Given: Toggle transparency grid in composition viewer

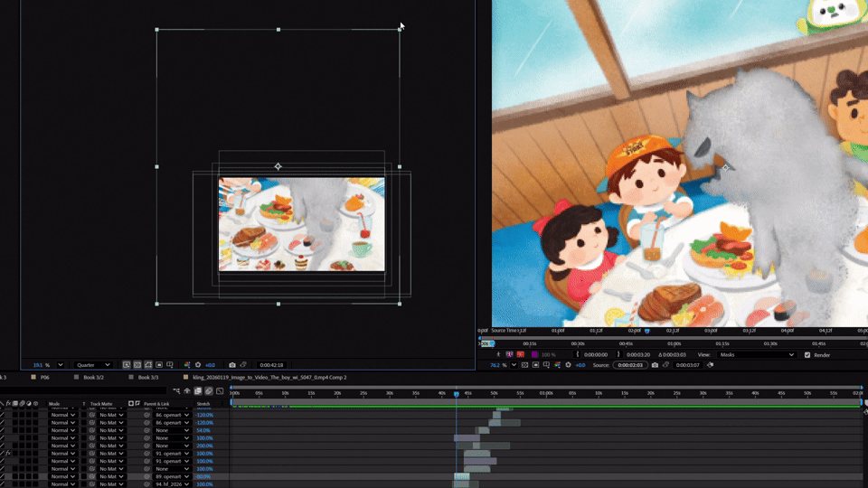Looking at the screenshot, I should tap(137, 364).
